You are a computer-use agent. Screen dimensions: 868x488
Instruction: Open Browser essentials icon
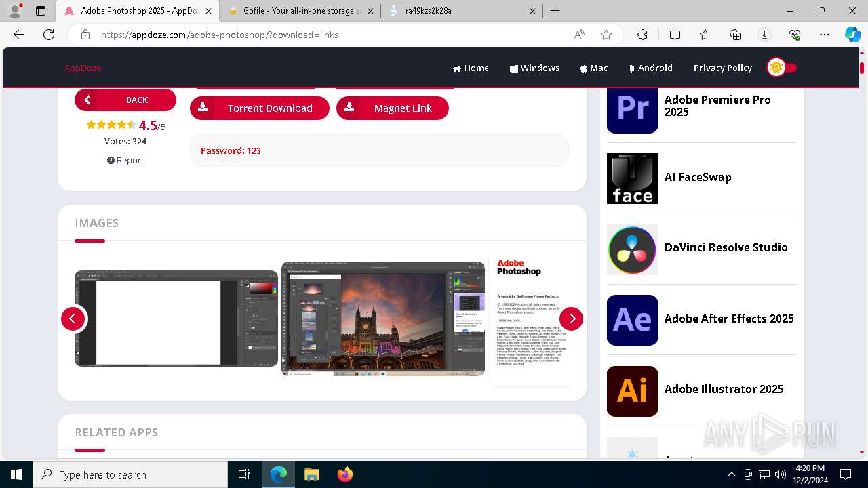point(795,35)
